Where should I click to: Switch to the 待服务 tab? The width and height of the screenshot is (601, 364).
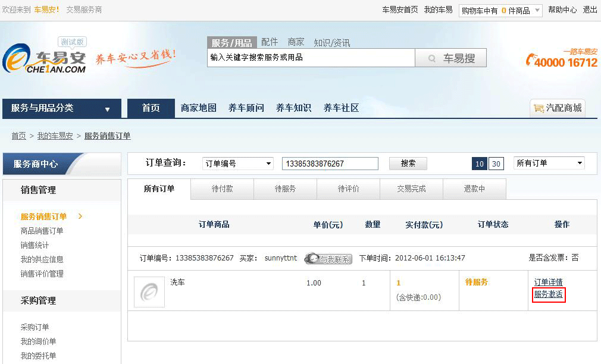pos(285,189)
